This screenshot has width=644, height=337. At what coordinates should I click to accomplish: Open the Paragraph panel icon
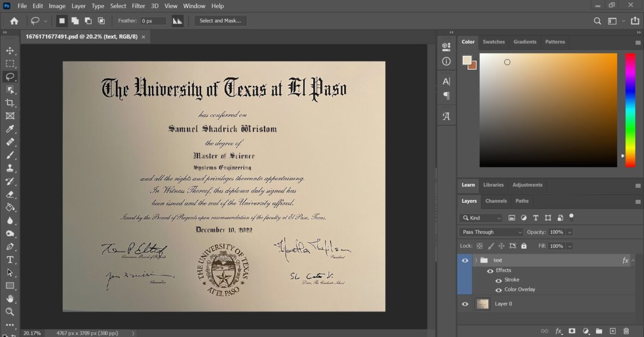[x=446, y=95]
